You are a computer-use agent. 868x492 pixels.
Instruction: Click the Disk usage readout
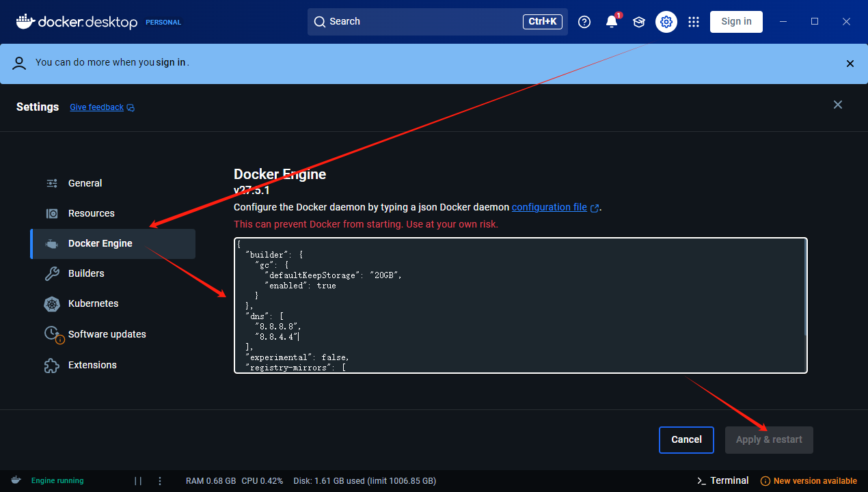point(364,480)
